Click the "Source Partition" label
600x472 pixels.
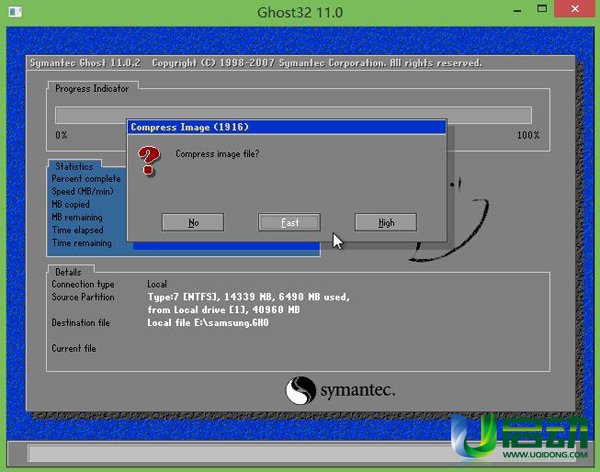pos(83,297)
